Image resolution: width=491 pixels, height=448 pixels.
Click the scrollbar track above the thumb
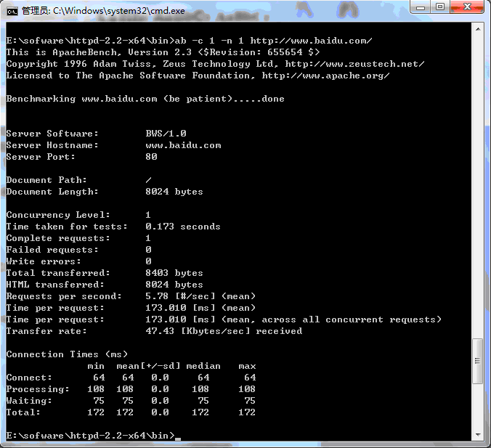(x=479, y=182)
